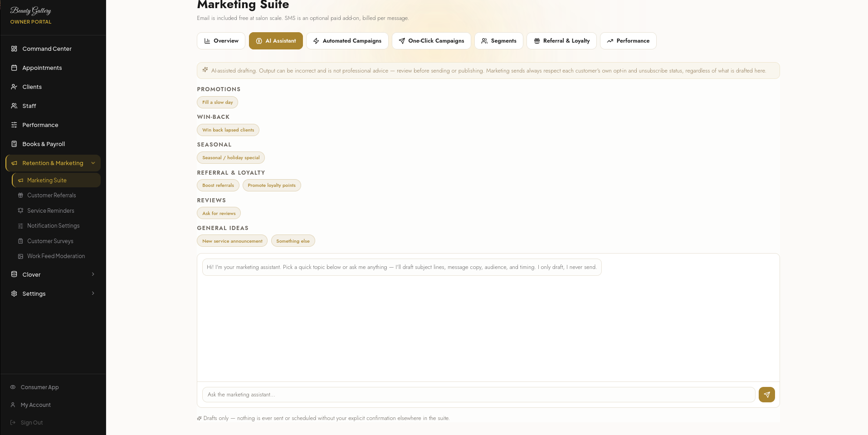Pick 'New service announcement' topic
Viewport: 868px width, 435px height.
[232, 241]
